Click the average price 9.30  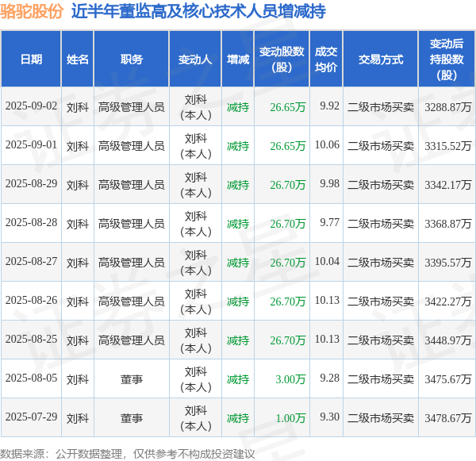click(x=329, y=417)
